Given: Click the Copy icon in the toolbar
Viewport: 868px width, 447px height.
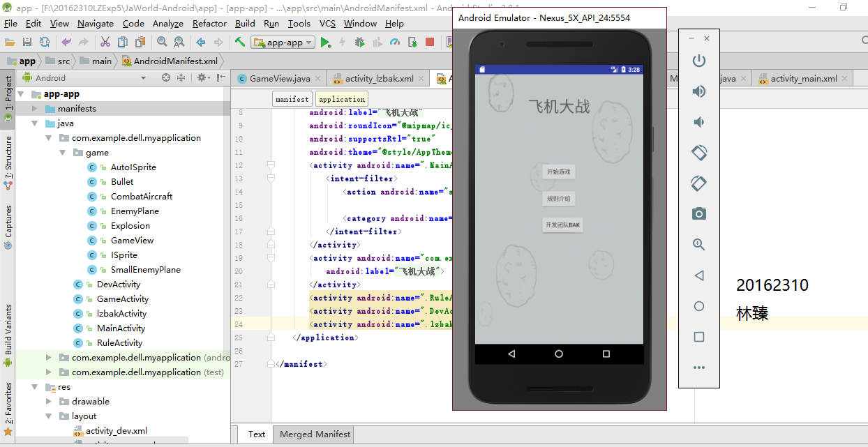Looking at the screenshot, I should tap(123, 42).
